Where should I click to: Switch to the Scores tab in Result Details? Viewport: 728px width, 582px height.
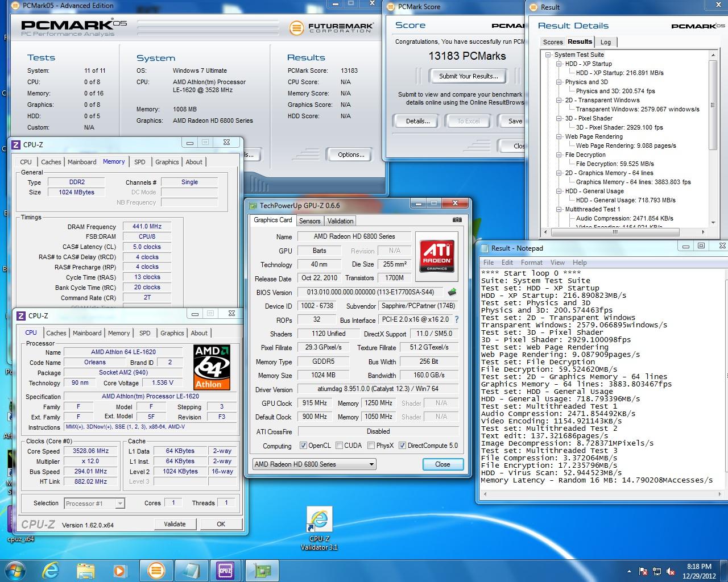[552, 42]
